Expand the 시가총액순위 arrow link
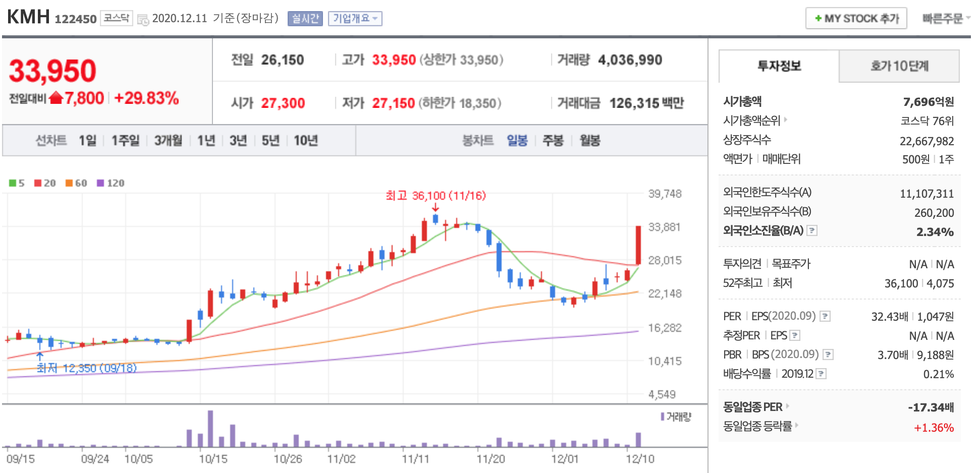Image resolution: width=980 pixels, height=473 pixels. click(786, 120)
